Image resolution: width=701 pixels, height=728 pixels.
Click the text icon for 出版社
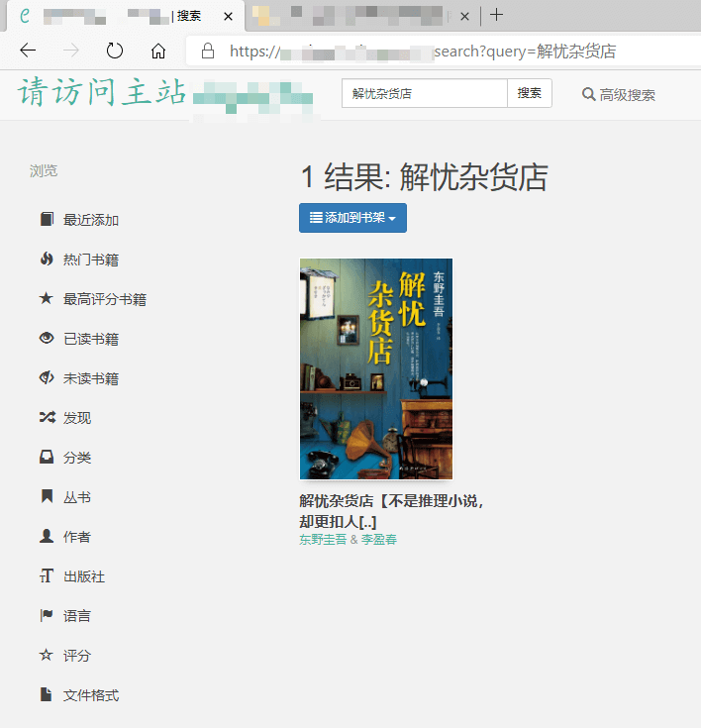(47, 575)
